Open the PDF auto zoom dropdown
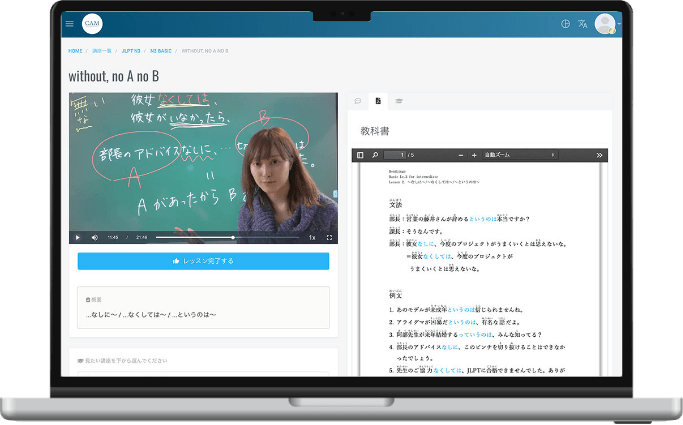 (519, 155)
